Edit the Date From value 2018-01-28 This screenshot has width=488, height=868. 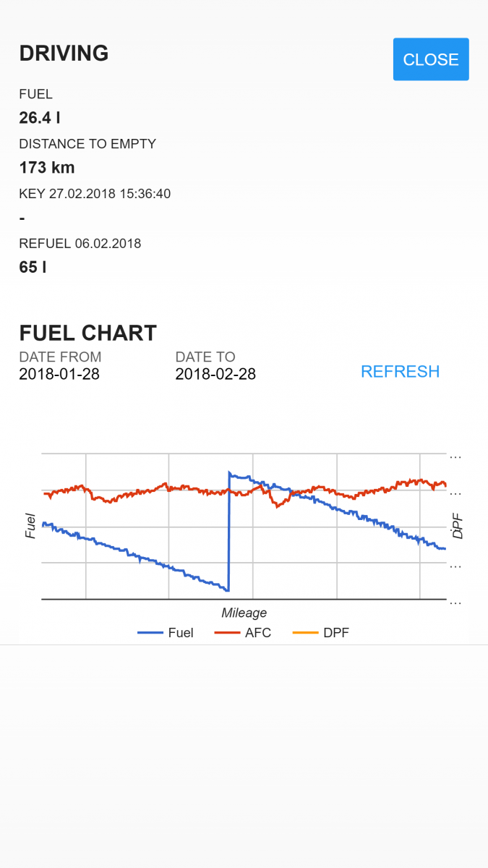click(59, 375)
